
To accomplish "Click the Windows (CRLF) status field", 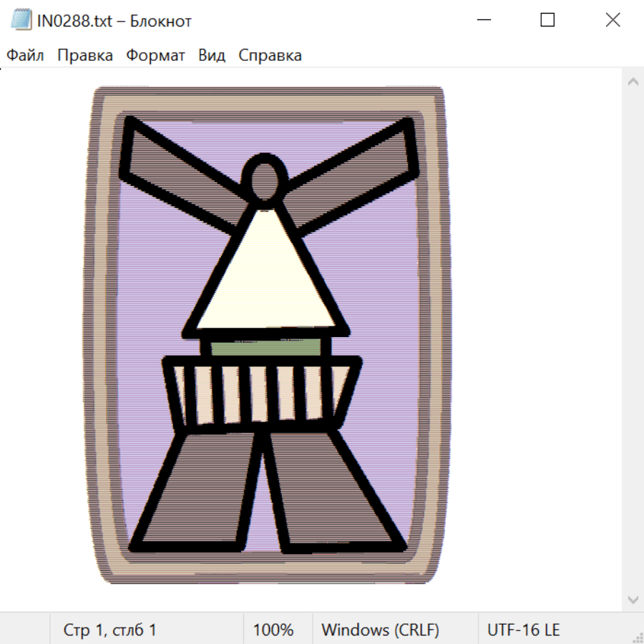I will point(380,630).
